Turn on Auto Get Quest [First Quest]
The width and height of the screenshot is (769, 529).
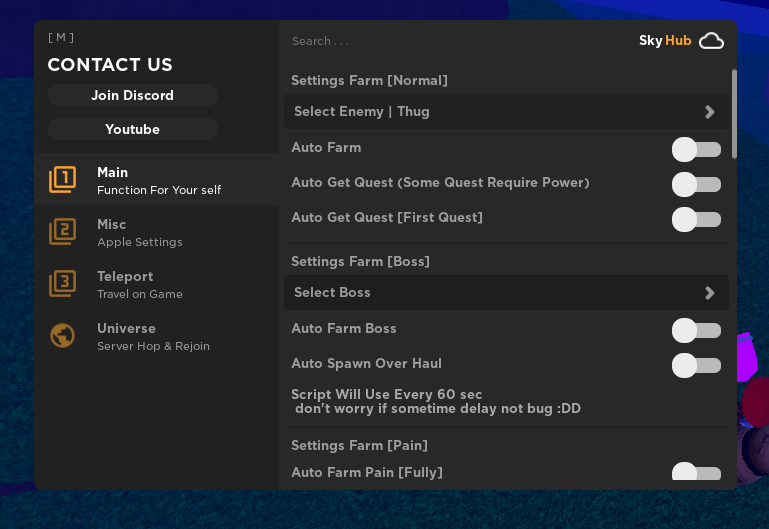tap(696, 219)
